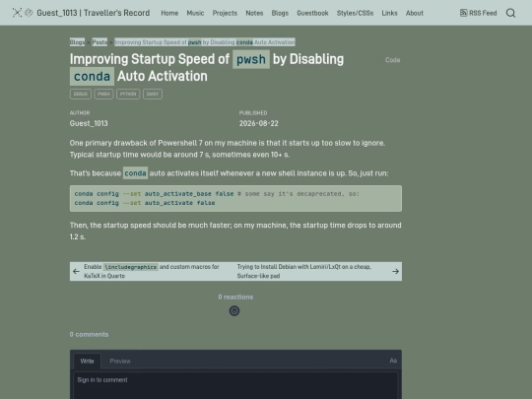
Task: Click the second logo icon beside site title
Action: (30, 13)
